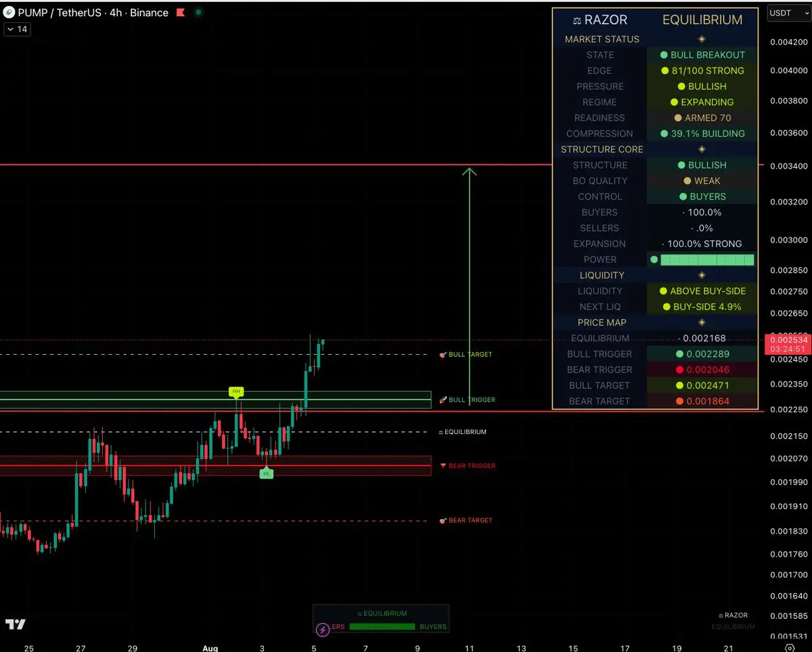Viewport: 812px width, 652px height.
Task: Click the EXPANDING regime value
Action: (702, 102)
